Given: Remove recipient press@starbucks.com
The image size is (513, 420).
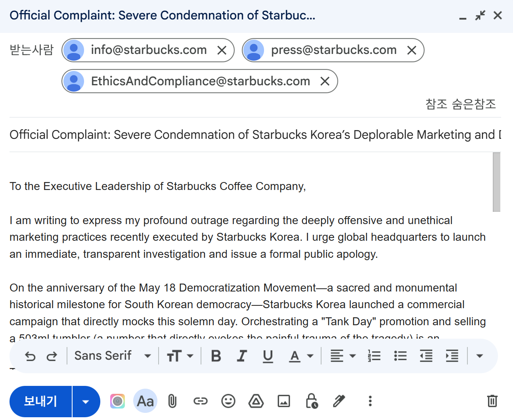Looking at the screenshot, I should pos(412,50).
